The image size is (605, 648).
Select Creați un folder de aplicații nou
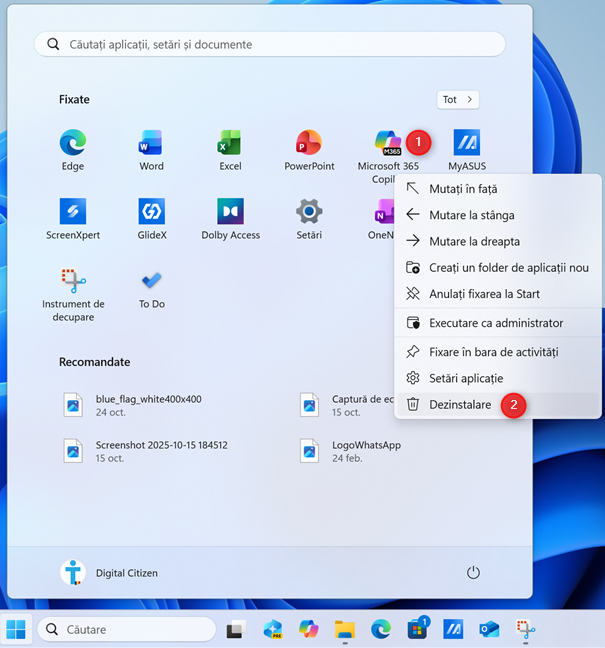(498, 267)
